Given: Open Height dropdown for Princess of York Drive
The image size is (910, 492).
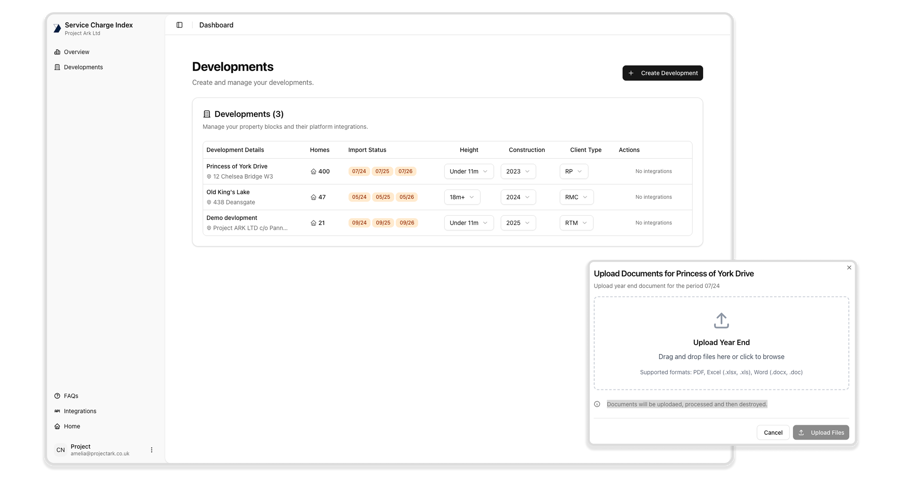Looking at the screenshot, I should [468, 171].
